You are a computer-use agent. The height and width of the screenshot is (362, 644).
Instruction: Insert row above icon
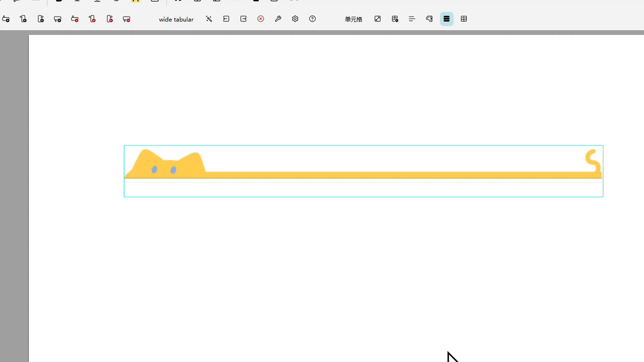6,19
